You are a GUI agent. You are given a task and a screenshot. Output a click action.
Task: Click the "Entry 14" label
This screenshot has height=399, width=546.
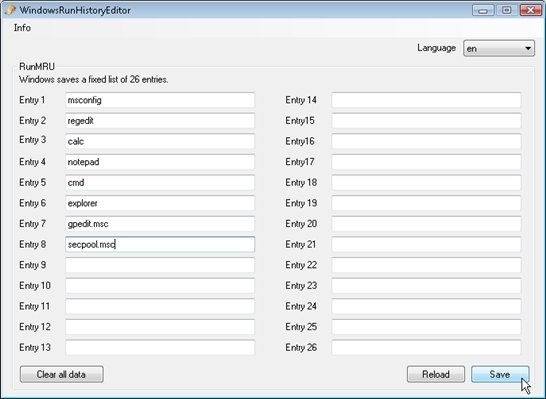pos(301,100)
